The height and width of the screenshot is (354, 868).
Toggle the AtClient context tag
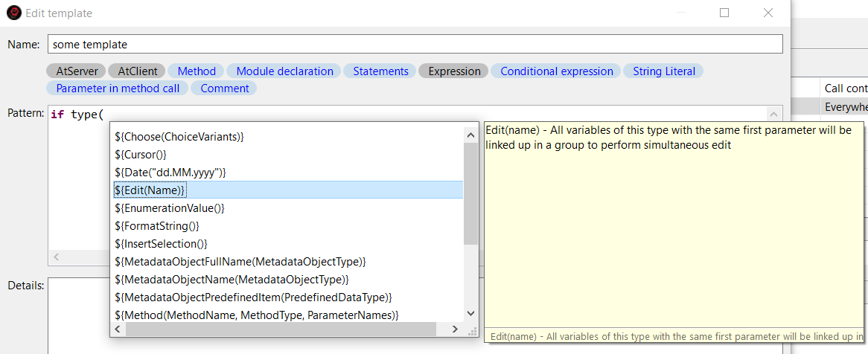(137, 71)
